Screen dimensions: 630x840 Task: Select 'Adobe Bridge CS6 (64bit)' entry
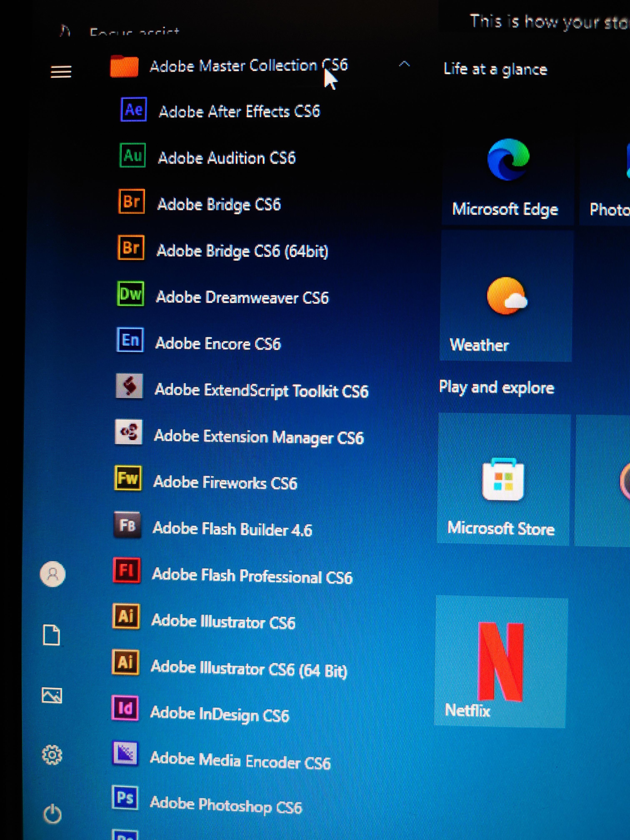pyautogui.click(x=242, y=251)
